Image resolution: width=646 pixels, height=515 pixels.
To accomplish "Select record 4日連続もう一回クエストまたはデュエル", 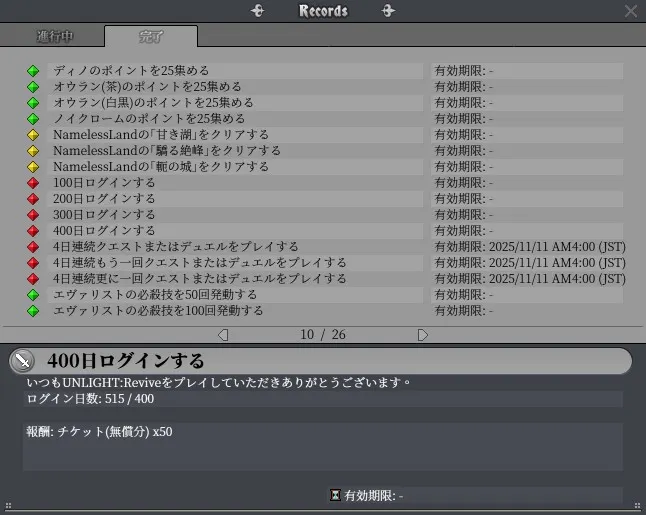I will tap(235, 263).
